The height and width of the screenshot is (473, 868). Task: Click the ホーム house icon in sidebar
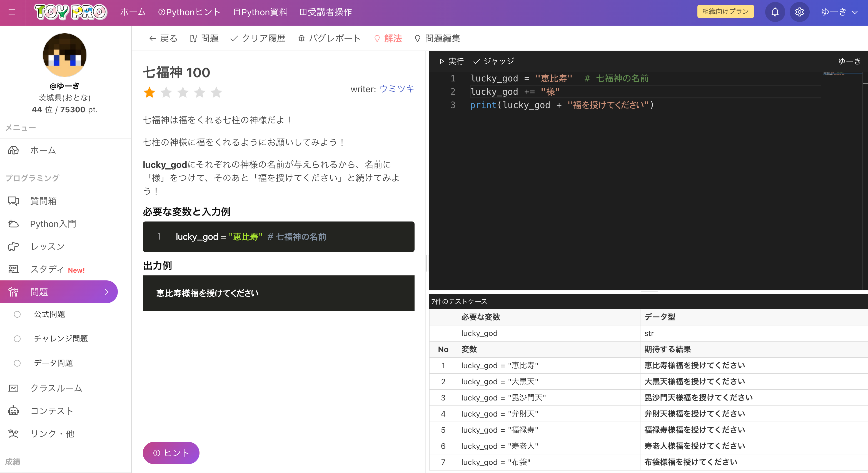tap(14, 150)
